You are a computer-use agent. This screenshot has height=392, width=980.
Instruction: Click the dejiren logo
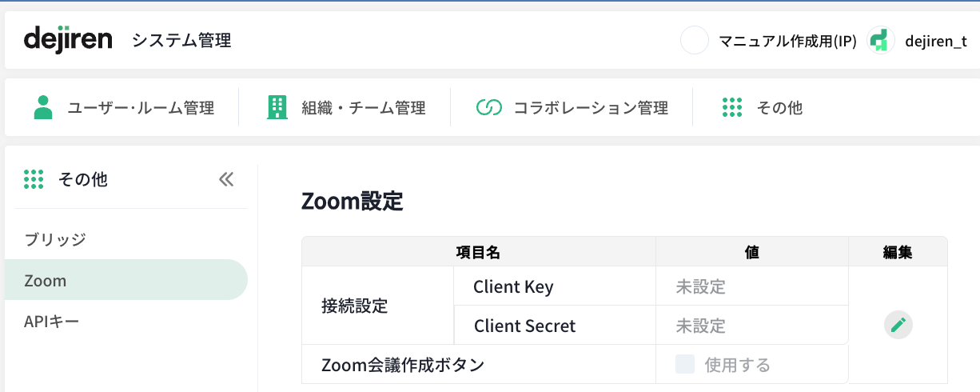coord(68,39)
